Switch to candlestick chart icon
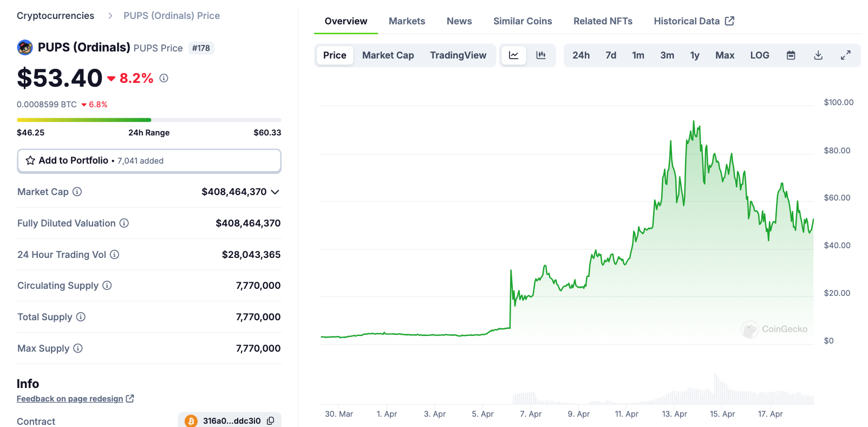The height and width of the screenshot is (427, 868). point(541,55)
